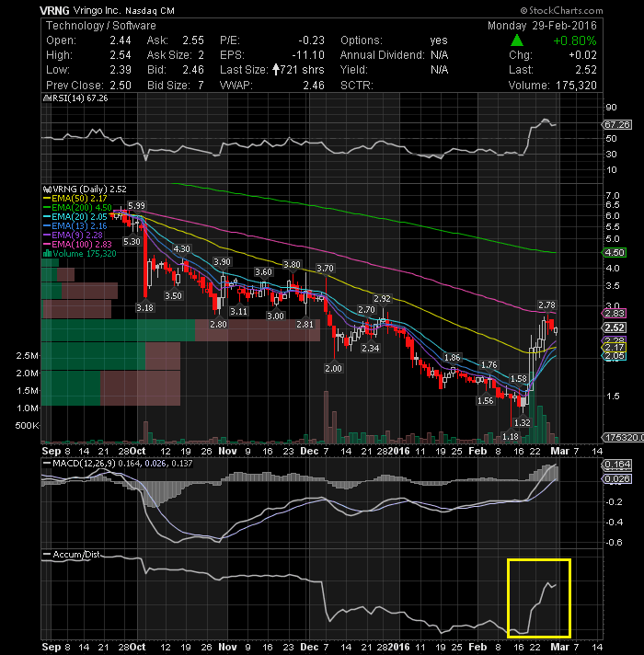Screen dimensions: 644x655
Task: Click the SCTR label
Action: pyautogui.click(x=356, y=86)
